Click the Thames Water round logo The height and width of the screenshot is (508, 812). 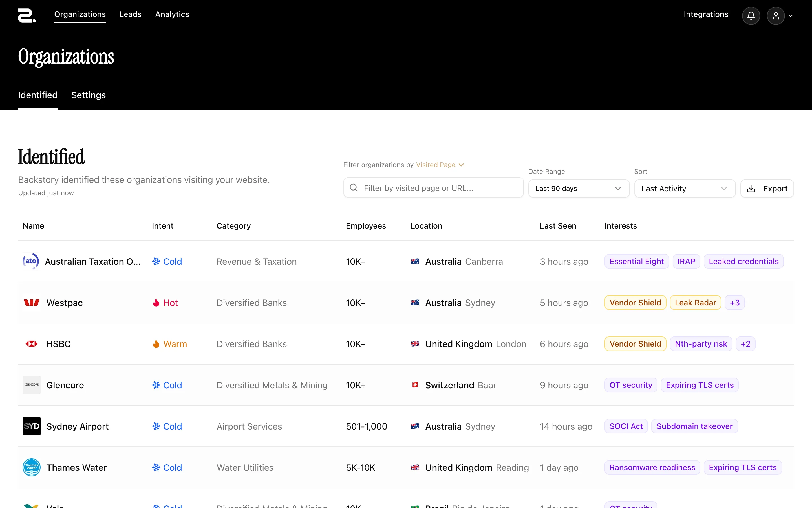[32, 467]
